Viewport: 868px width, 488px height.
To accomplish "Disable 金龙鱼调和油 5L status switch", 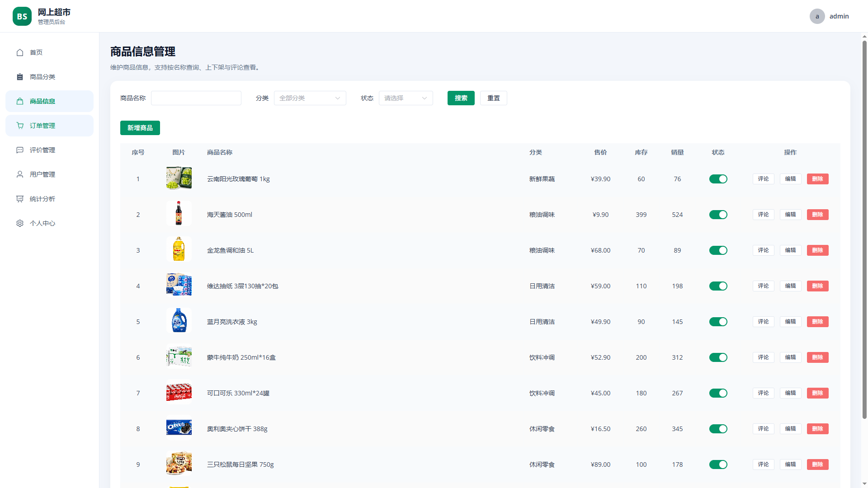I will pos(718,250).
